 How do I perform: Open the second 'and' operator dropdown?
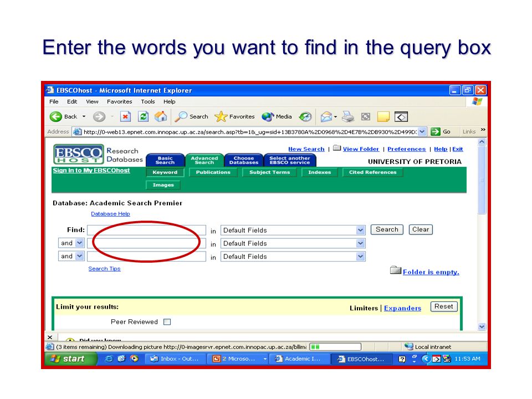pyautogui.click(x=79, y=256)
